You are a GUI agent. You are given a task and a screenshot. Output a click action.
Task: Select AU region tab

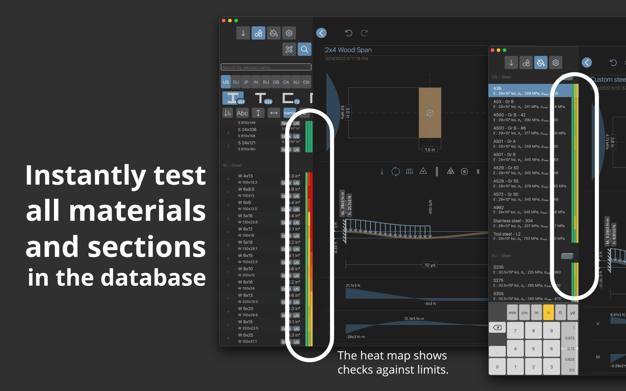point(296,82)
